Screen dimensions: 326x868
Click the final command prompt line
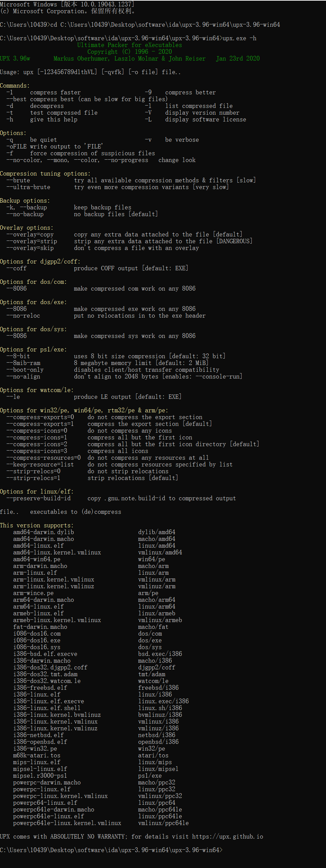click(111, 850)
